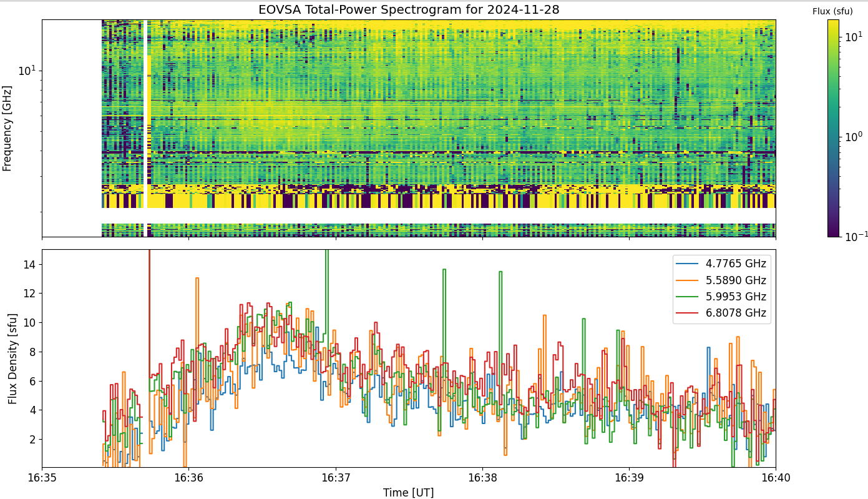The height and width of the screenshot is (499, 868).
Task: Click the '14' flux density tick label
Action: click(31, 264)
